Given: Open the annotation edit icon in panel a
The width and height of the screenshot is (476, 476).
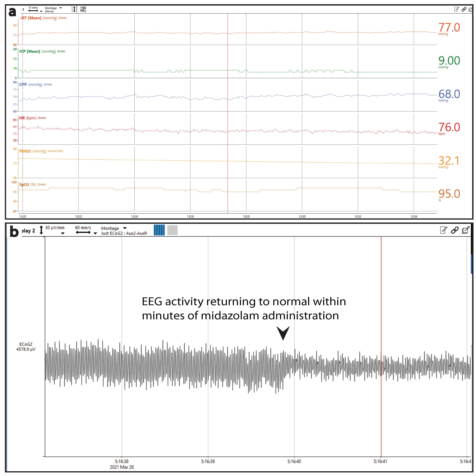Looking at the screenshot, I should point(456,9).
